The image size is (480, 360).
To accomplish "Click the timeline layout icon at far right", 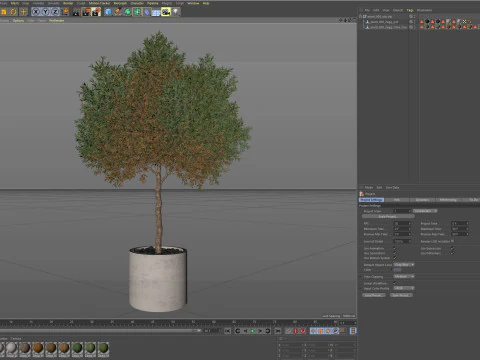I will (x=353, y=331).
